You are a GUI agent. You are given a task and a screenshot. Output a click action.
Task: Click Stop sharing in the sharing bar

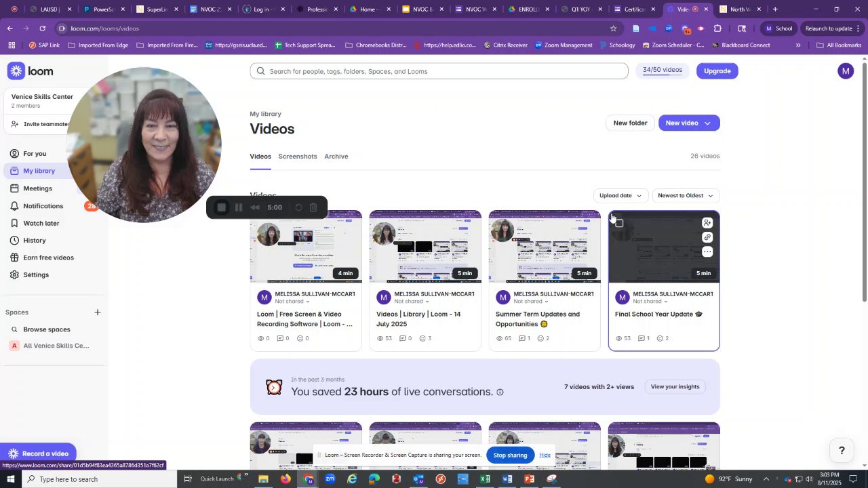tap(510, 455)
